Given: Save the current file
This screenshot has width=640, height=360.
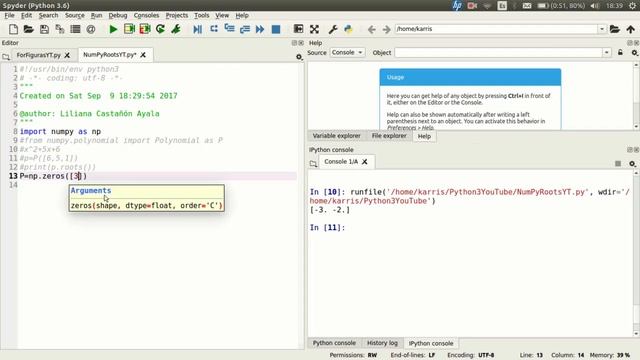Looking at the screenshot, I should pyautogui.click(x=44, y=29).
